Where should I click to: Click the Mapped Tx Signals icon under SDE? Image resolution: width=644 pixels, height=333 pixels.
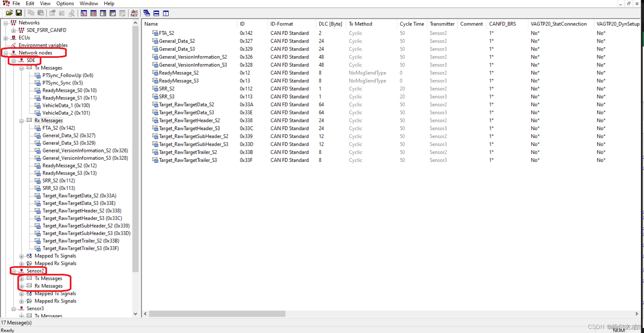click(29, 256)
